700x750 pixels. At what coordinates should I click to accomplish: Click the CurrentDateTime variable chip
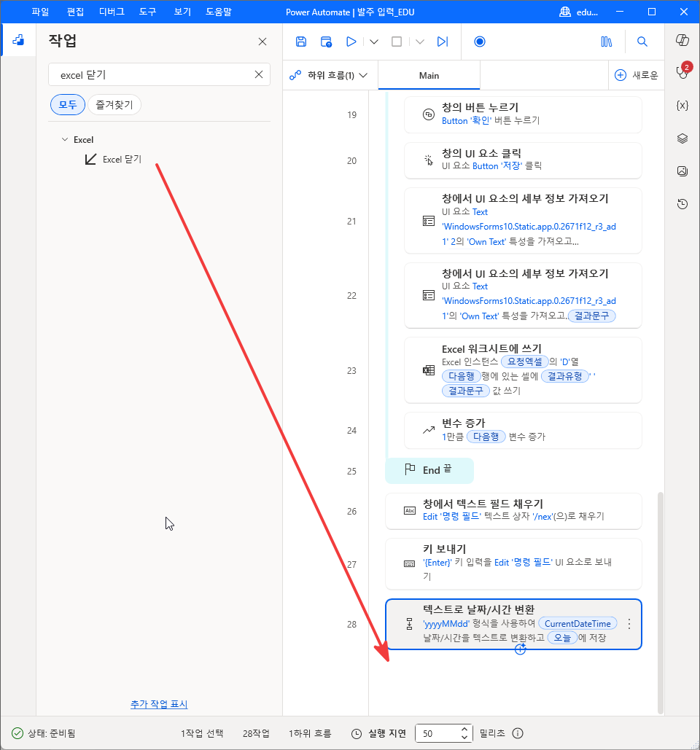click(x=577, y=623)
